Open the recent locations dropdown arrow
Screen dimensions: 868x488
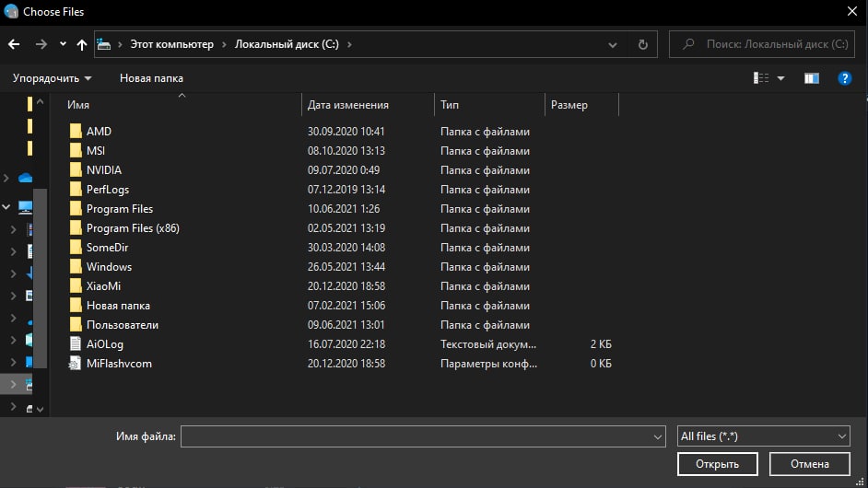tap(63, 44)
